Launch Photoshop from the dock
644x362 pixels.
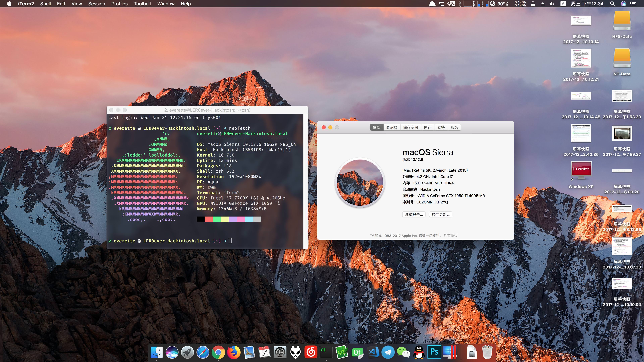pos(434,352)
